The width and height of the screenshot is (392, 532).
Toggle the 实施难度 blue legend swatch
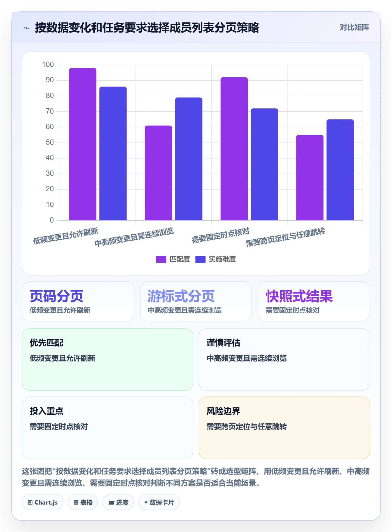(x=200, y=259)
